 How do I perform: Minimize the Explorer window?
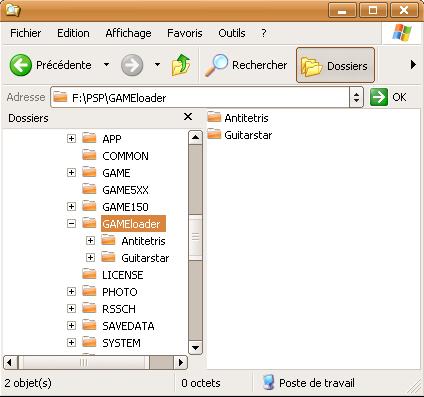click(x=342, y=10)
